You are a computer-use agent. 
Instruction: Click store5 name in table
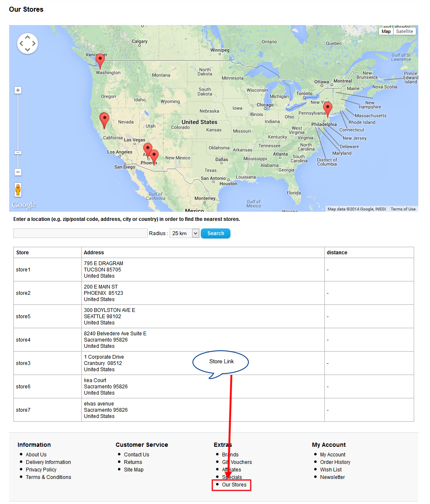click(23, 317)
